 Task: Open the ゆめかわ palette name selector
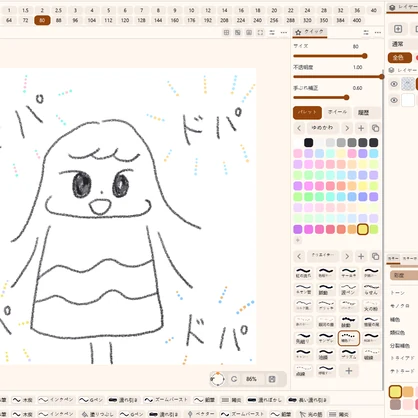click(322, 128)
